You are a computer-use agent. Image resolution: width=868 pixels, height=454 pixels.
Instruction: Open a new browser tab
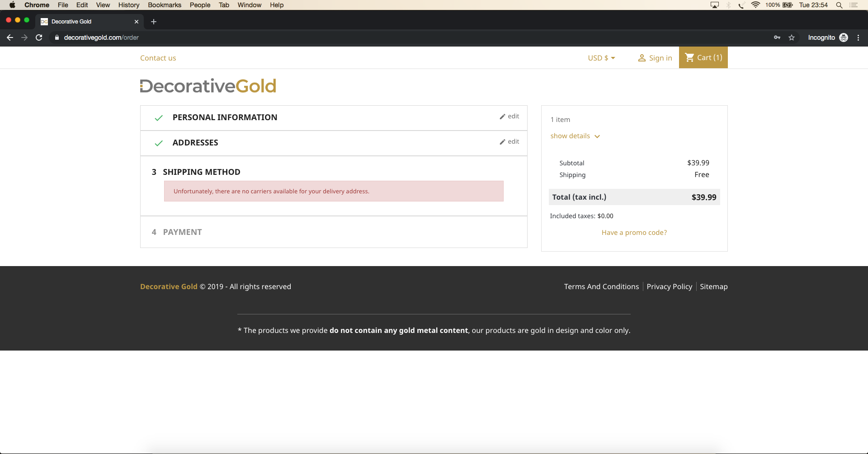pos(154,22)
